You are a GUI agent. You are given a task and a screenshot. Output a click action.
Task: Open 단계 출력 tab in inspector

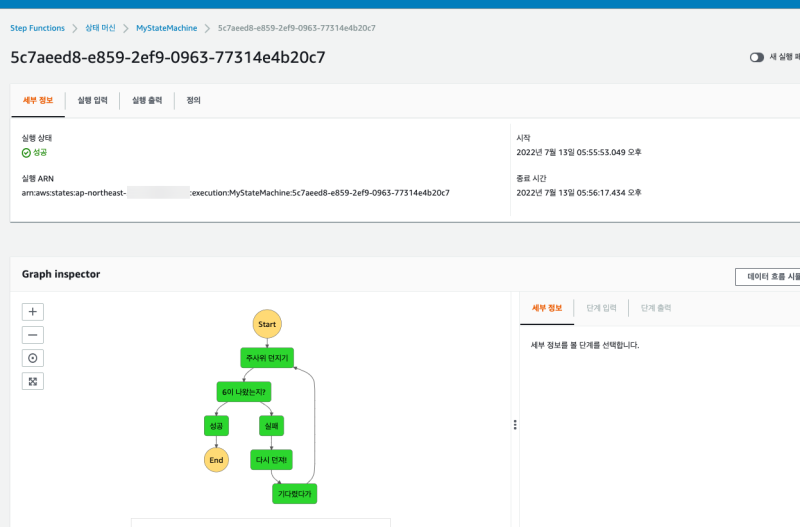tap(656, 308)
